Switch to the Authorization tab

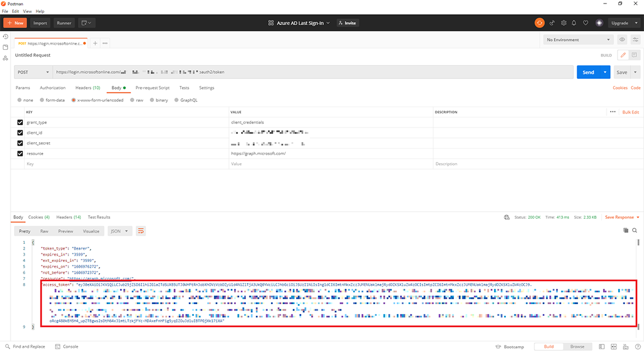pos(53,88)
